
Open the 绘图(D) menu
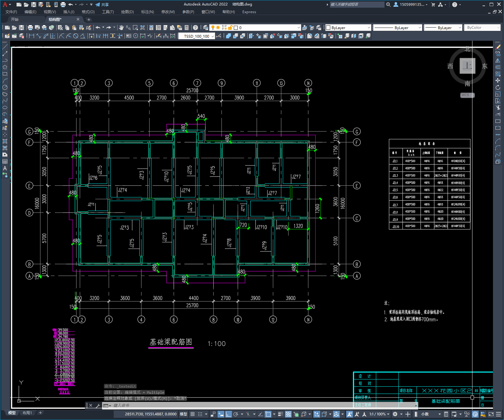[127, 12]
